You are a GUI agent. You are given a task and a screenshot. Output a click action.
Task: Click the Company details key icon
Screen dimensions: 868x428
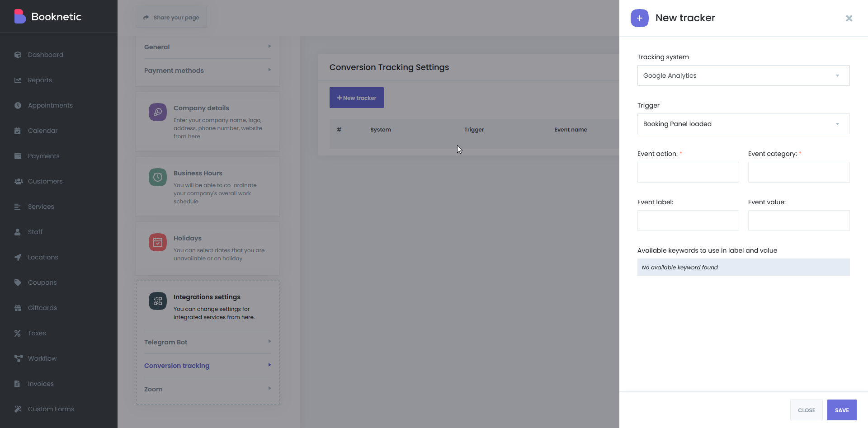tap(157, 112)
